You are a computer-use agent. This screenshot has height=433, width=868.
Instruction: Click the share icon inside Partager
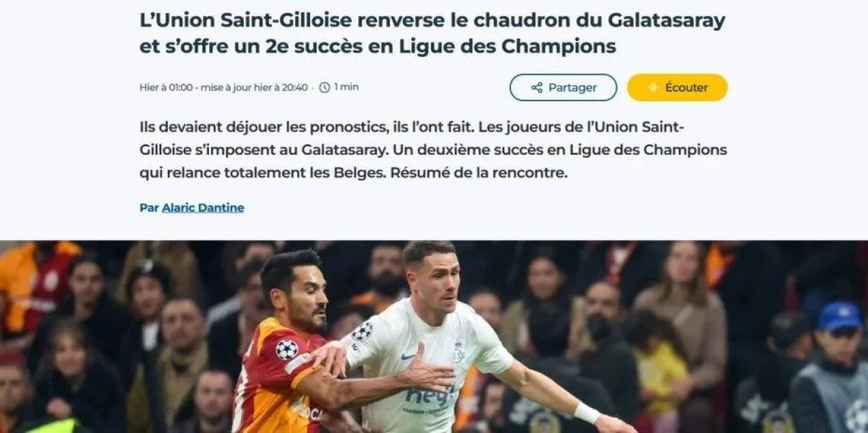pyautogui.click(x=537, y=87)
